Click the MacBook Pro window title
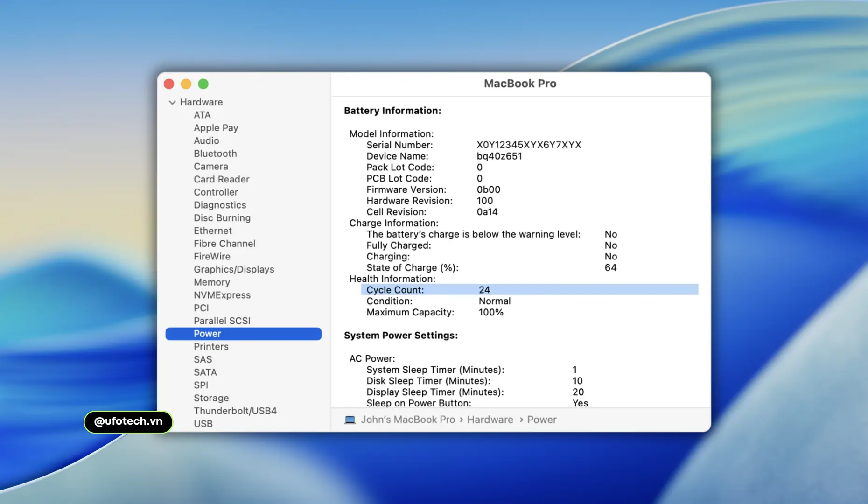Viewport: 868px width, 504px height. click(x=520, y=84)
